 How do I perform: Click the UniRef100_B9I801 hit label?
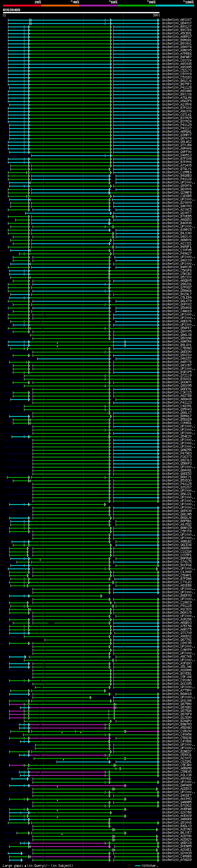[x=177, y=43]
